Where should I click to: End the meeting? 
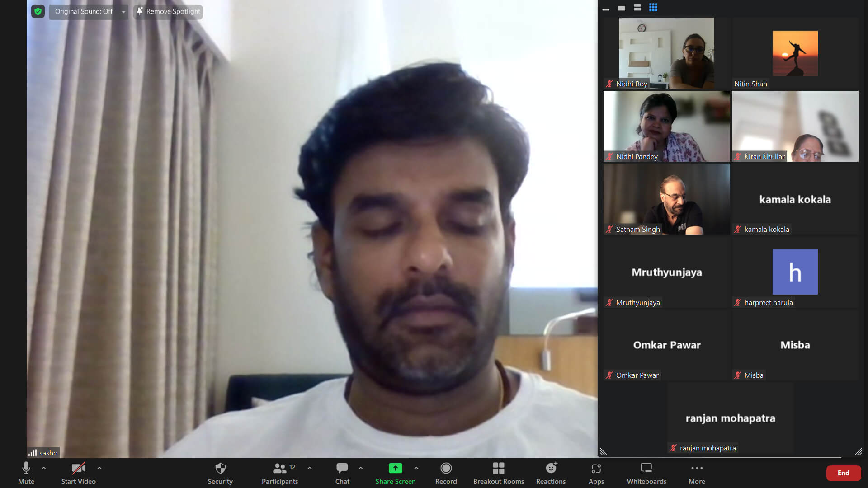[x=844, y=473]
